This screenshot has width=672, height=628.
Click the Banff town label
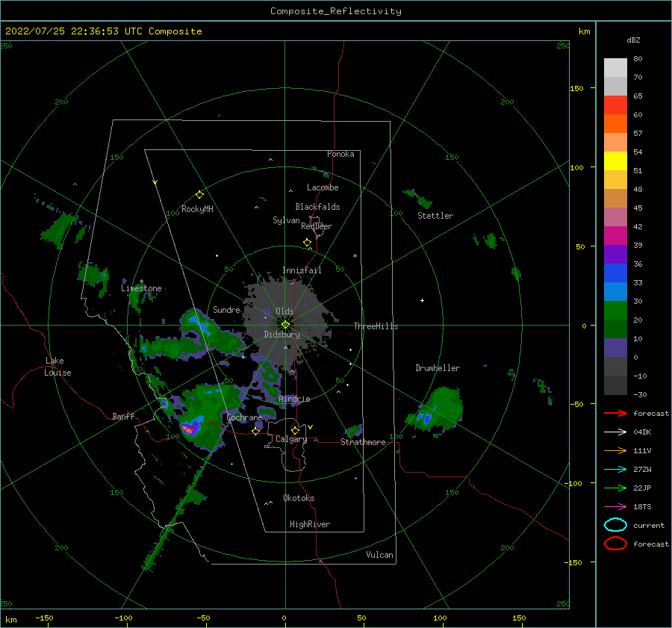click(123, 417)
